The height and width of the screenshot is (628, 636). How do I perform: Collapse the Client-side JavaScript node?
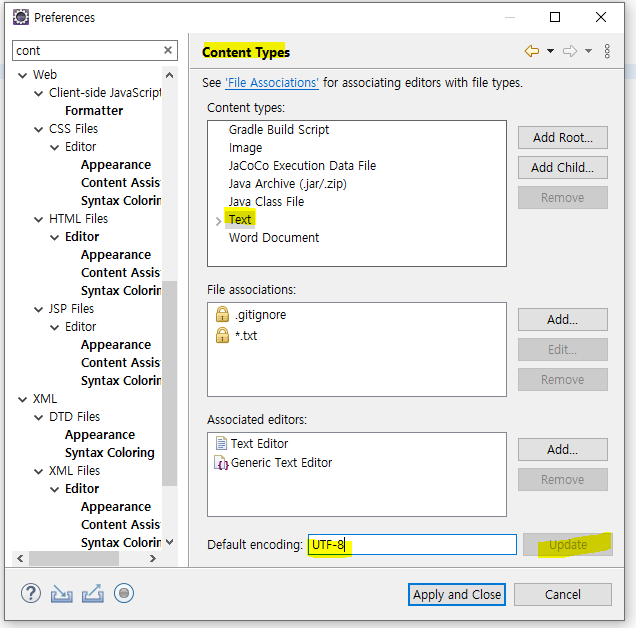click(x=39, y=93)
